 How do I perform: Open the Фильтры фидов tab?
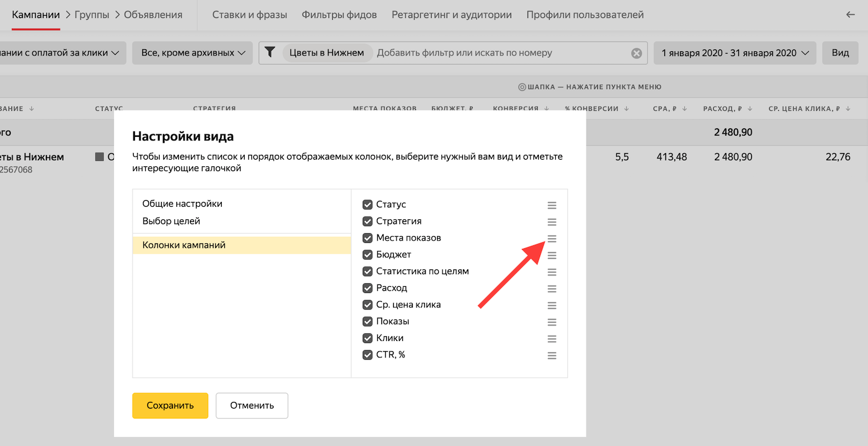pos(339,14)
